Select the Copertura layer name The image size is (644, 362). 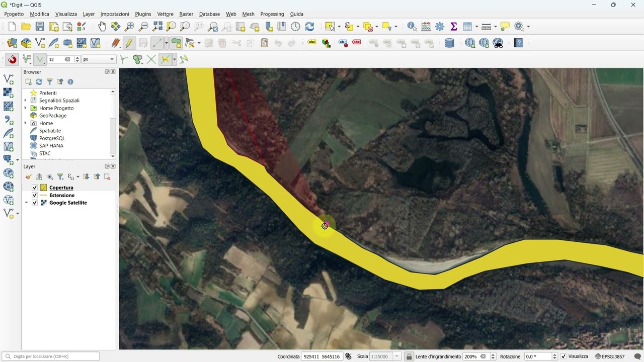click(x=61, y=188)
